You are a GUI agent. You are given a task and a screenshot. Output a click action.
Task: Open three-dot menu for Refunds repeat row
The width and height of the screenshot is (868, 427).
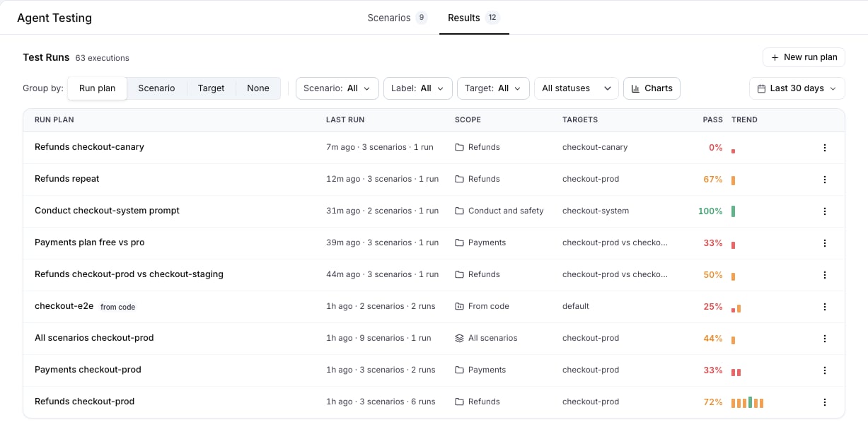pyautogui.click(x=824, y=180)
